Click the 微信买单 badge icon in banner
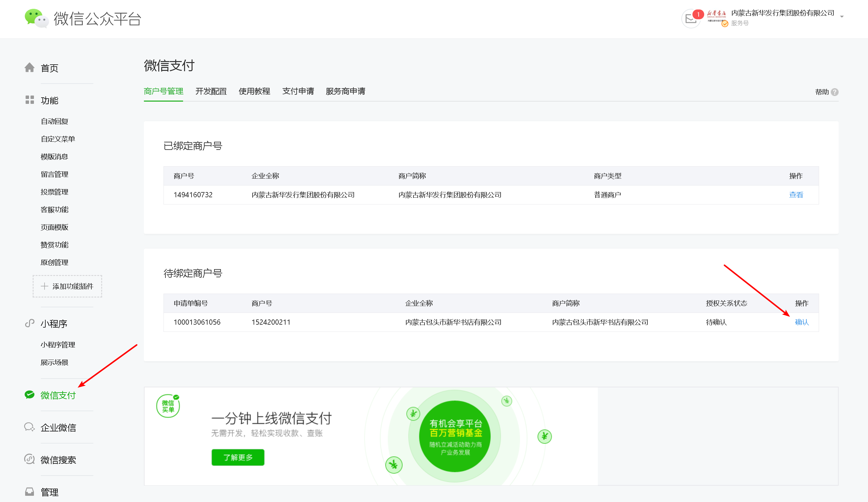868x502 pixels. pyautogui.click(x=168, y=406)
